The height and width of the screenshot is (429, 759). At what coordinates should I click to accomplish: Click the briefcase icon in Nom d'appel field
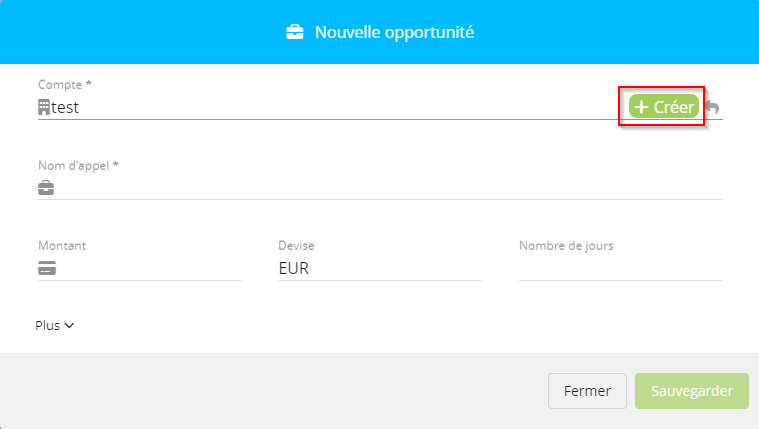click(46, 188)
